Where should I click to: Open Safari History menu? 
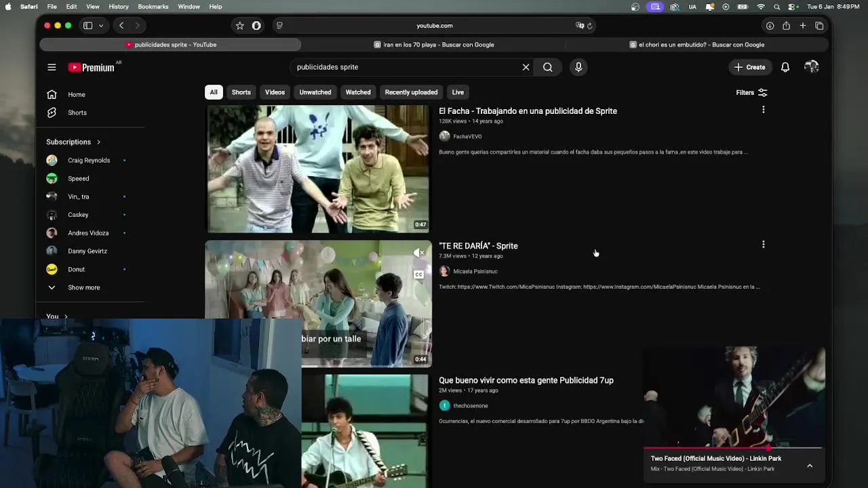119,7
